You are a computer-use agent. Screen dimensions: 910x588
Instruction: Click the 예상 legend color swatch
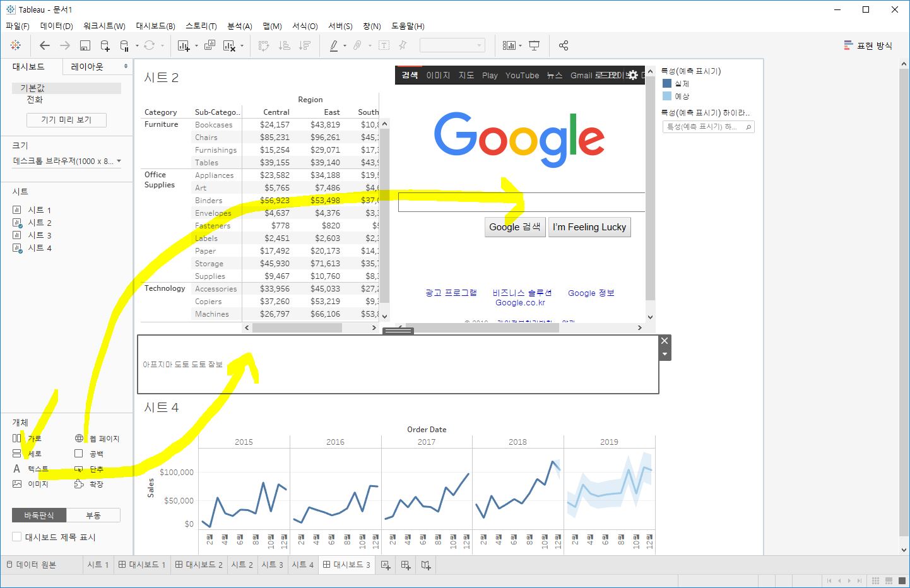667,96
